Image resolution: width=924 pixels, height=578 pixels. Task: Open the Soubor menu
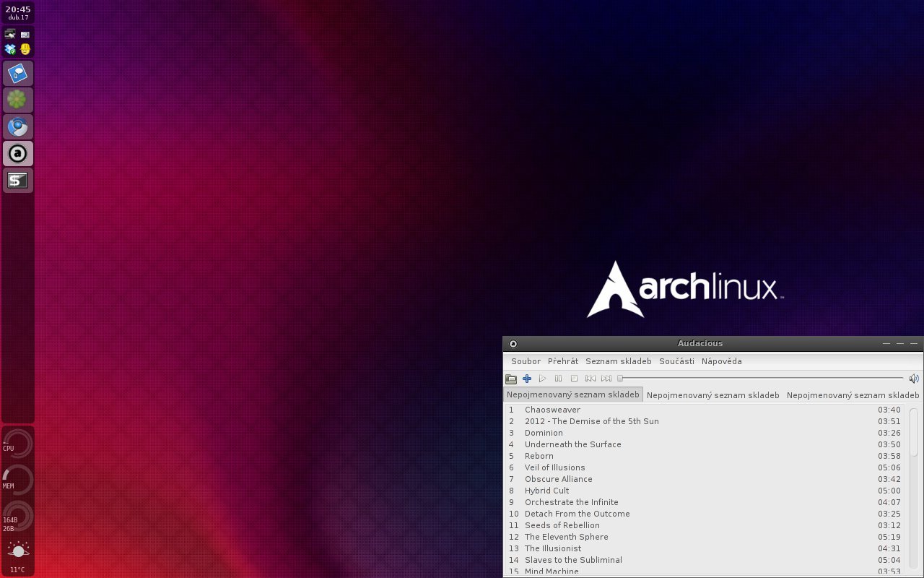coord(526,361)
